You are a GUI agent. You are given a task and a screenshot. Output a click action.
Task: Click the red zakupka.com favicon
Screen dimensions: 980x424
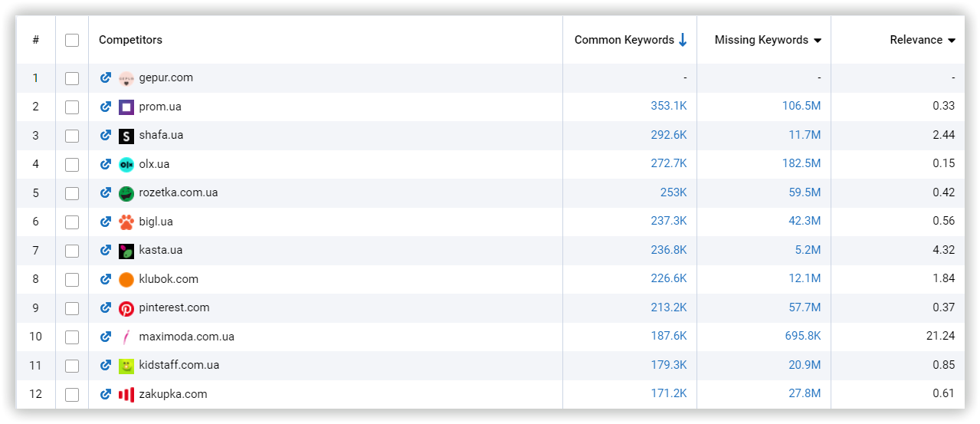coord(126,395)
